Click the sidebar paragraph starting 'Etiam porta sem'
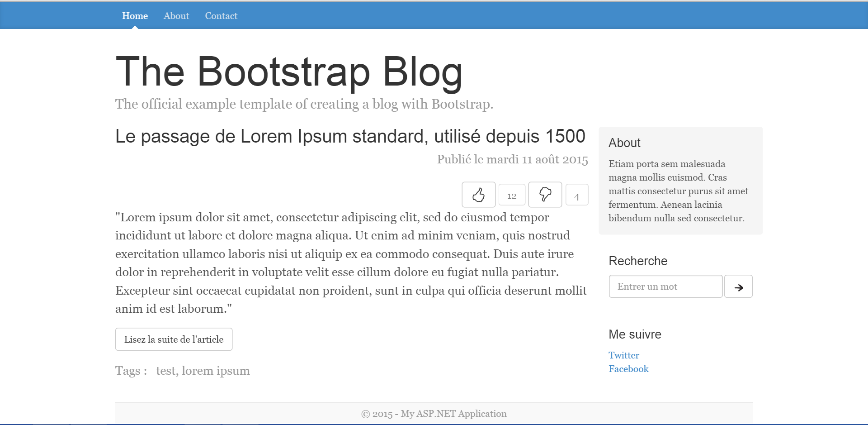The height and width of the screenshot is (425, 868). (678, 191)
